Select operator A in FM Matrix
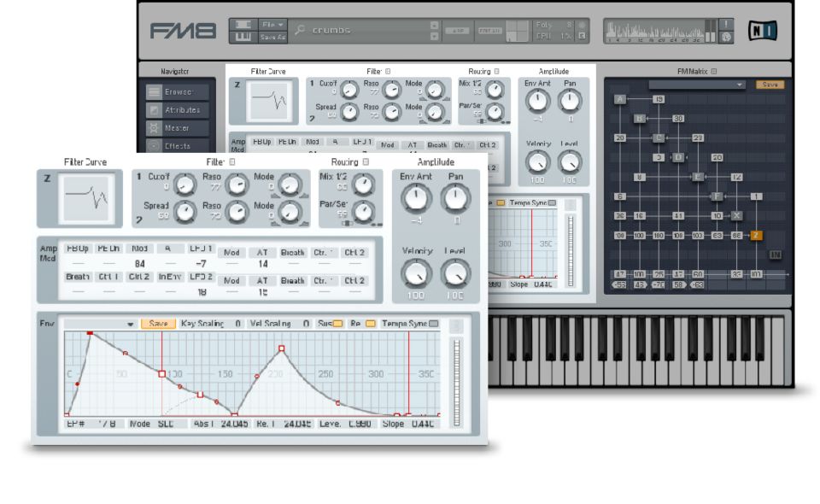The height and width of the screenshot is (504, 820). (x=620, y=100)
